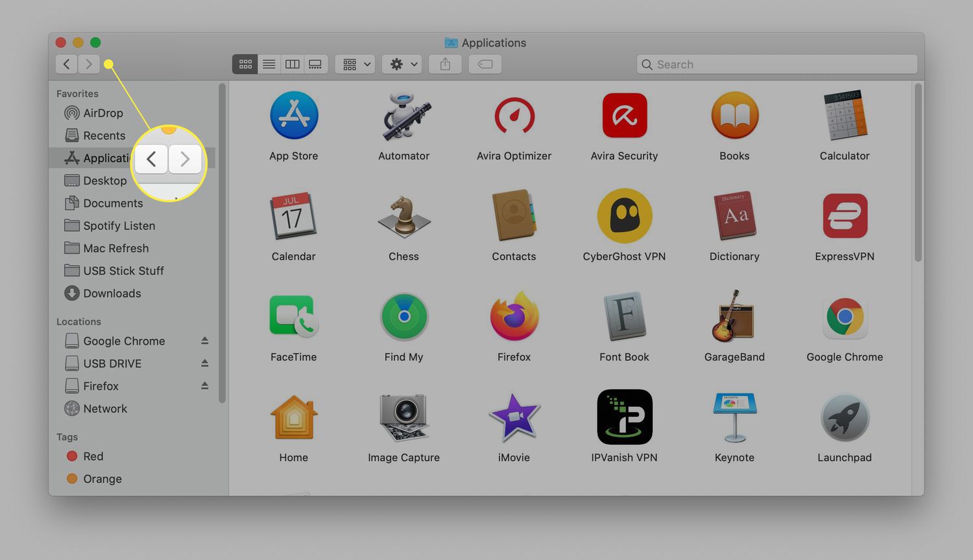Select AirDrop in the sidebar
Viewport: 973px width, 560px height.
coord(102,113)
